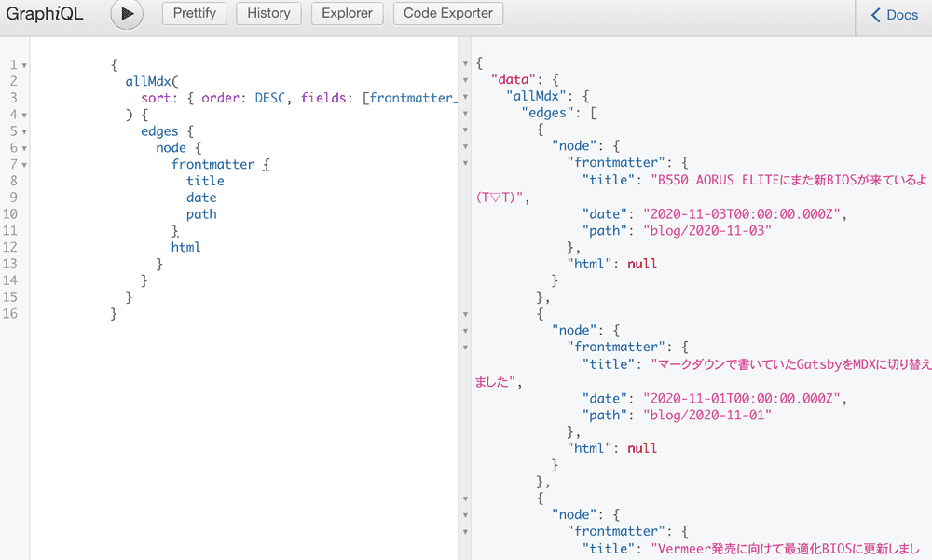The image size is (932, 560).
Task: Click the Prettify button
Action: tap(194, 13)
